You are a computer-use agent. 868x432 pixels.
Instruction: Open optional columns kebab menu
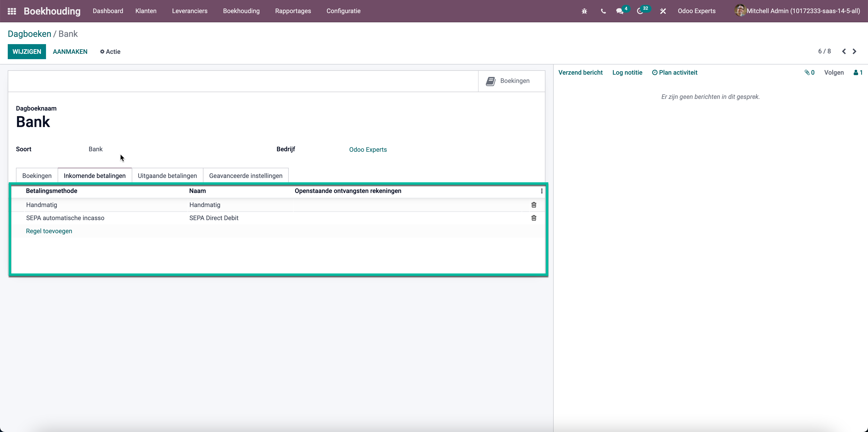pos(542,191)
